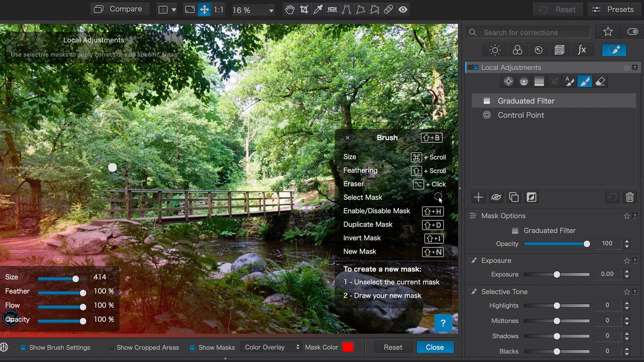Open the Light corrections tab
The width and height of the screenshot is (644, 362).
point(495,50)
